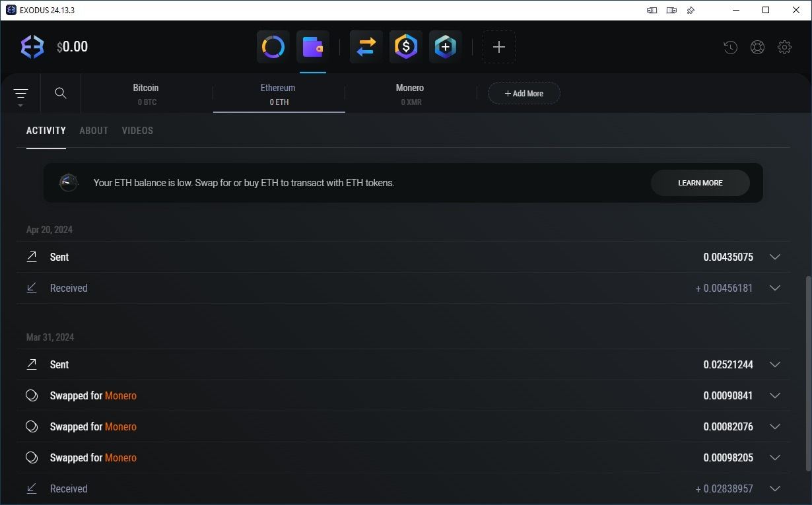Expand the Apr 20 Sent 0.00435075 transaction
Viewport: 812px width, 505px height.
[x=775, y=257]
